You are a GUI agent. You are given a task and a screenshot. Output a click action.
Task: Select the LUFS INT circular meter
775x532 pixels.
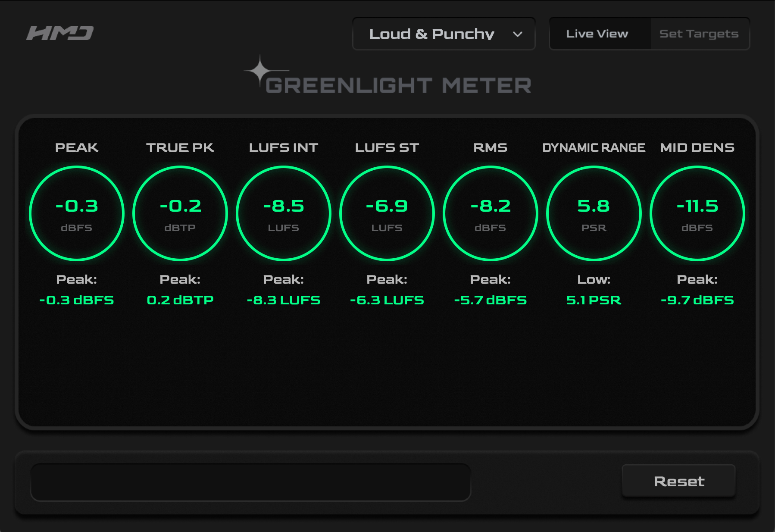[x=284, y=213]
